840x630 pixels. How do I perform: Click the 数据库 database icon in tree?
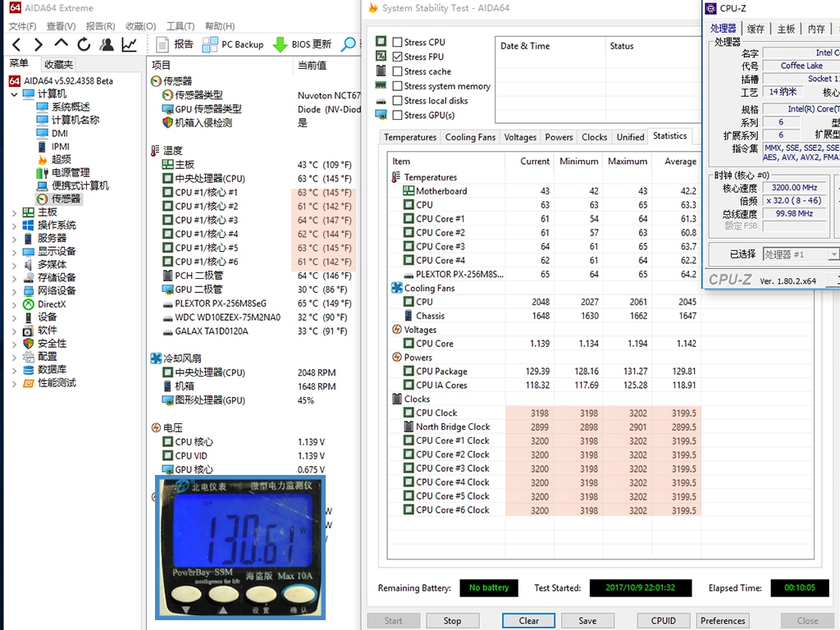click(x=29, y=370)
